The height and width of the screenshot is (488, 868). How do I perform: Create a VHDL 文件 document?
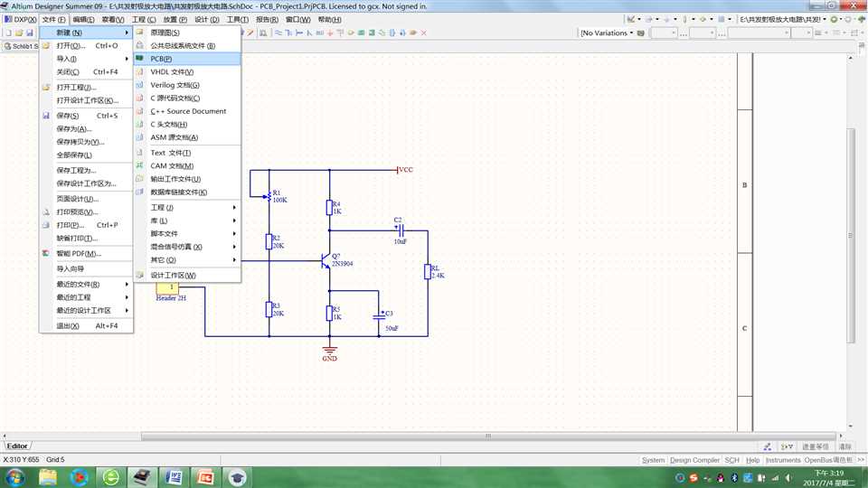pyautogui.click(x=187, y=72)
